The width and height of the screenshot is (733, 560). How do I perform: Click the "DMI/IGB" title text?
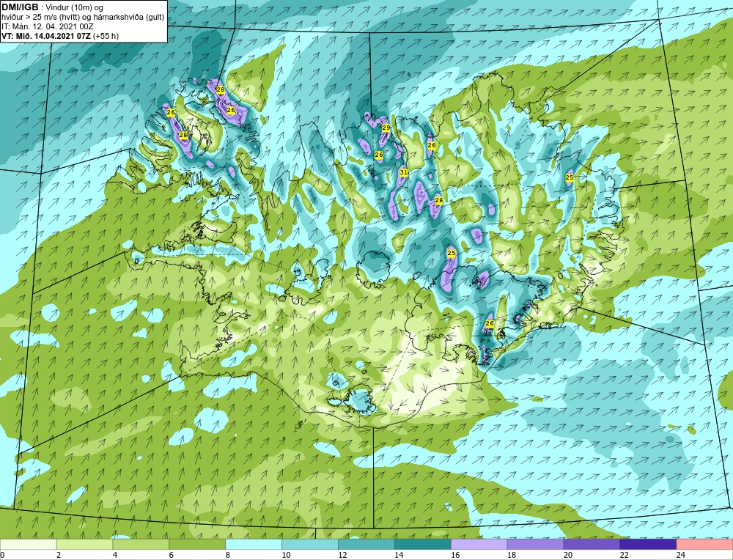[x=20, y=7]
